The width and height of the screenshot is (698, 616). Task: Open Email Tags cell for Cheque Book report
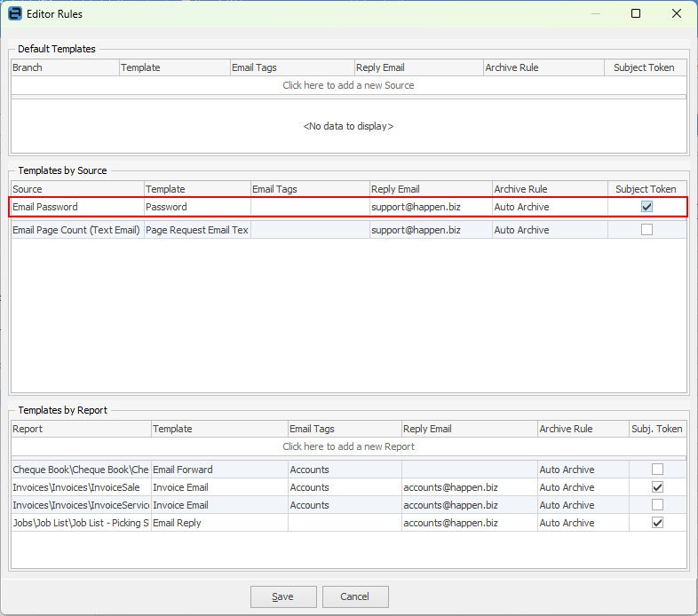(344, 470)
